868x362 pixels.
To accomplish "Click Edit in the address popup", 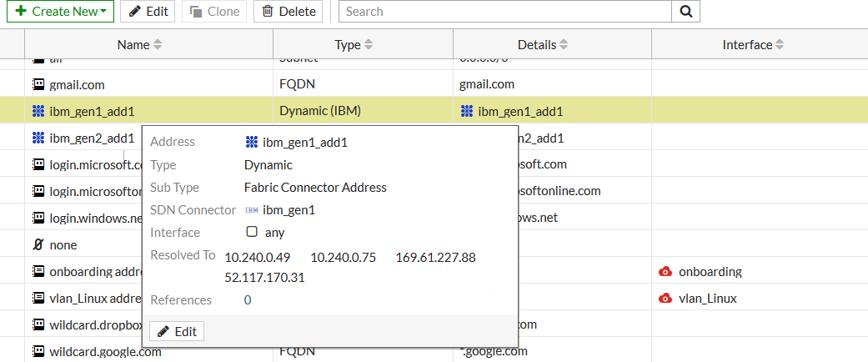I will coord(177,331).
